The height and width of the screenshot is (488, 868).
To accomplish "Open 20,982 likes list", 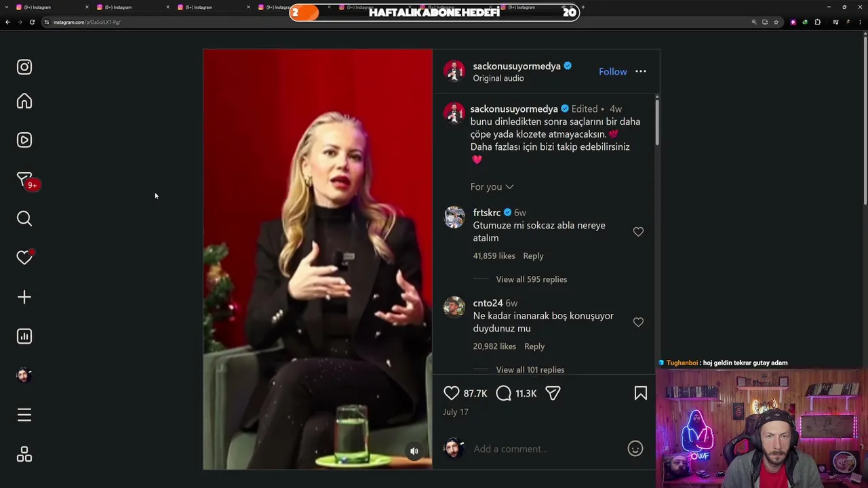I will pos(494,346).
